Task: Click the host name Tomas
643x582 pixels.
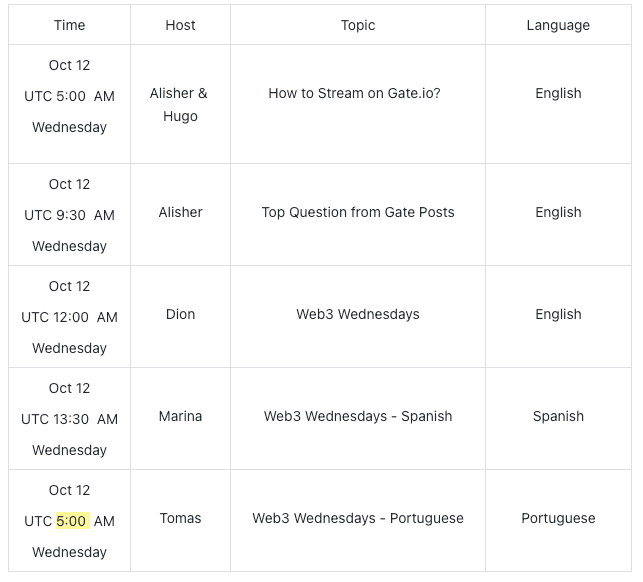Action: point(180,518)
